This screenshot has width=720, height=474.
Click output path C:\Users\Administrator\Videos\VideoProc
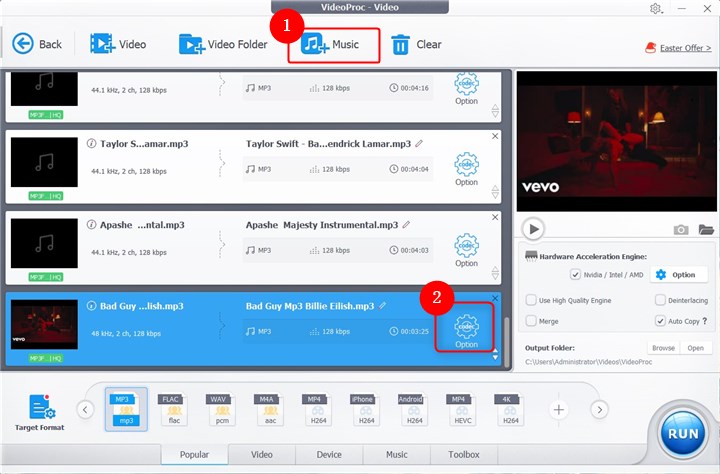coord(588,362)
